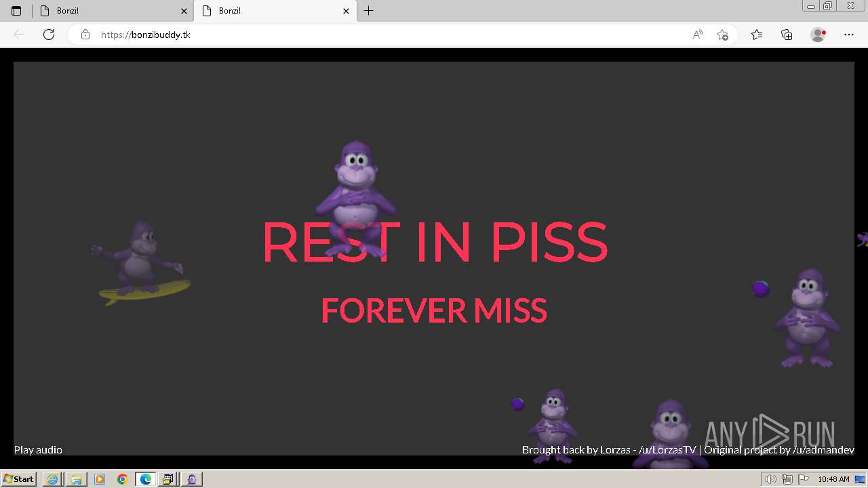
Task: Go back to previous page
Action: (x=19, y=35)
